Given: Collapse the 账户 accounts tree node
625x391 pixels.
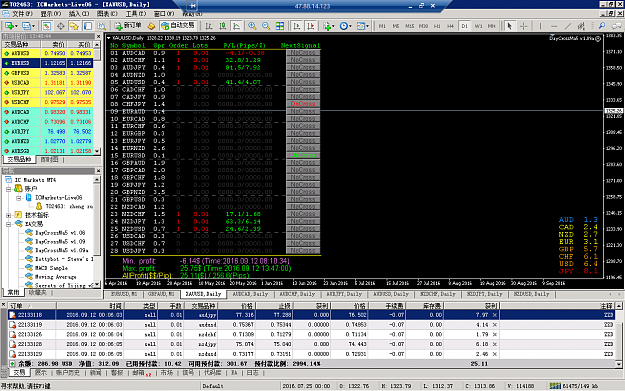Looking at the screenshot, I should tap(8, 189).
